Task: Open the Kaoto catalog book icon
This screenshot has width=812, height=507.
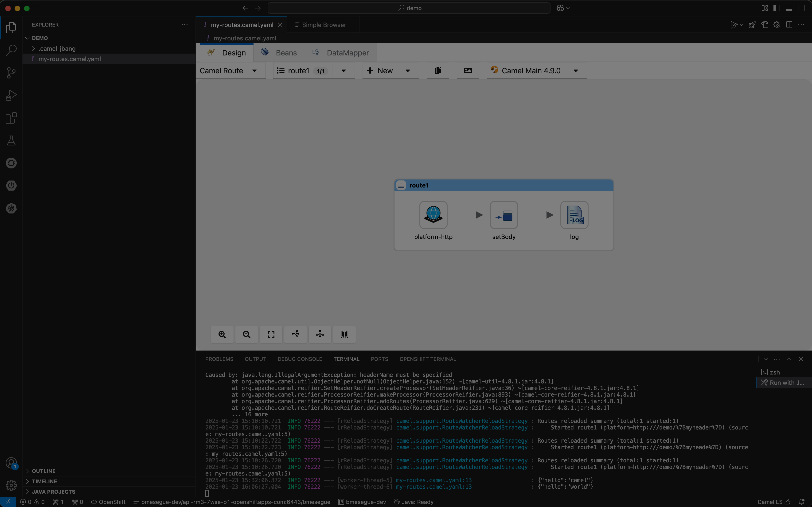Action: [344, 334]
